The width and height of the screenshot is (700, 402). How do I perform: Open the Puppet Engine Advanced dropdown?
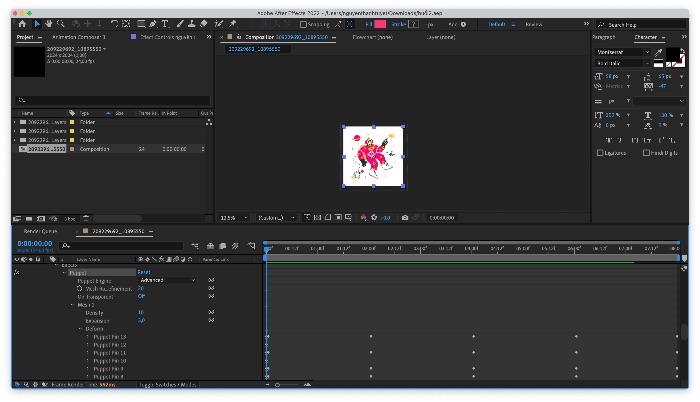coord(167,280)
